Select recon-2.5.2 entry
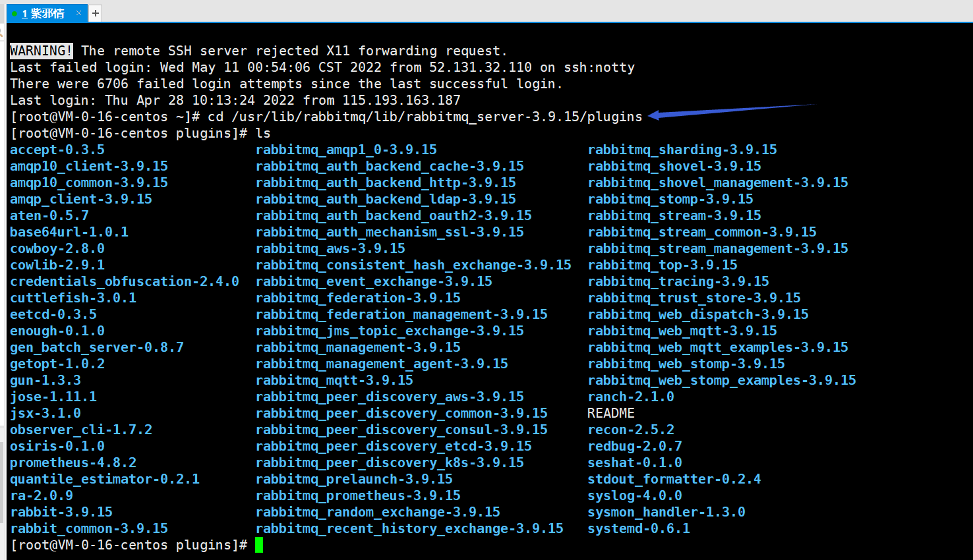 pos(631,430)
